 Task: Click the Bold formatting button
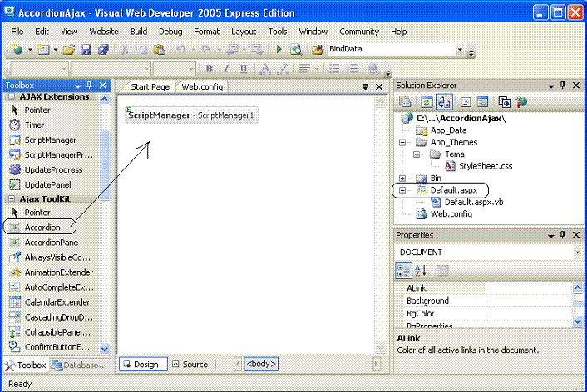click(x=210, y=68)
